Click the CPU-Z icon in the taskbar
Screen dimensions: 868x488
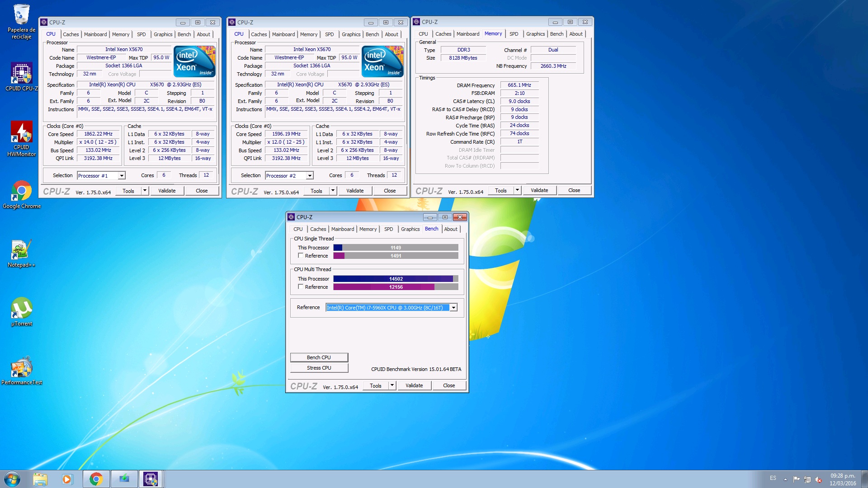coord(151,479)
